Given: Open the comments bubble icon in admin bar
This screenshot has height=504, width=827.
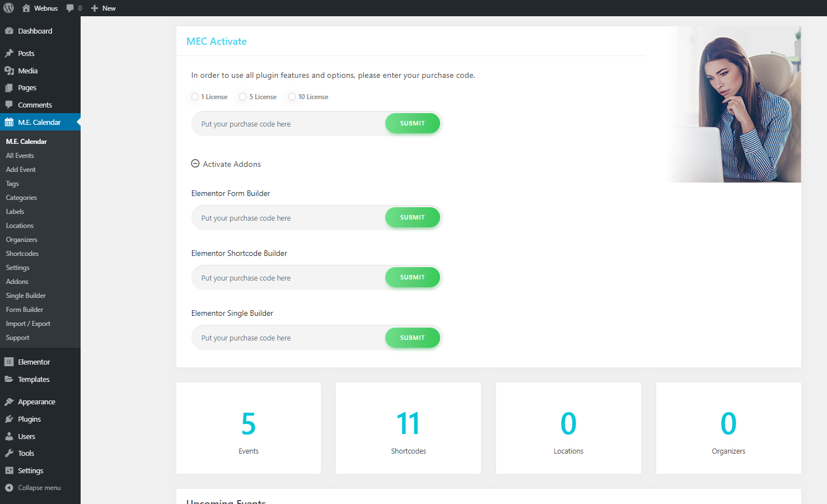Looking at the screenshot, I should click(70, 8).
